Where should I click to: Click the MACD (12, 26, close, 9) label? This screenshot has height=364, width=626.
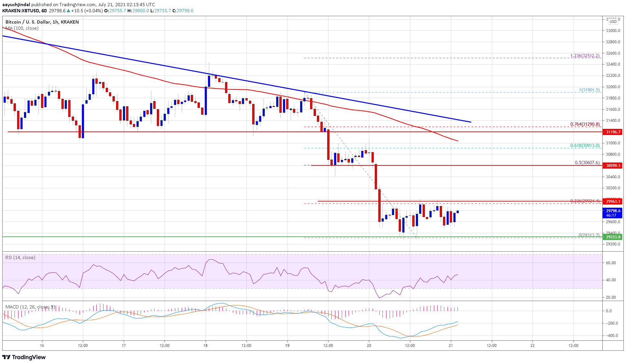pyautogui.click(x=30, y=307)
